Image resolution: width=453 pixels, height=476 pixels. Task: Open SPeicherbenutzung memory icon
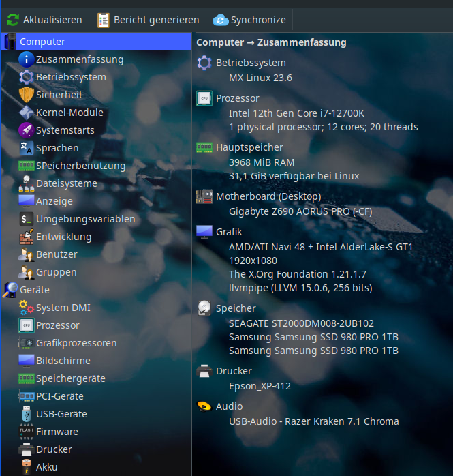pos(27,166)
